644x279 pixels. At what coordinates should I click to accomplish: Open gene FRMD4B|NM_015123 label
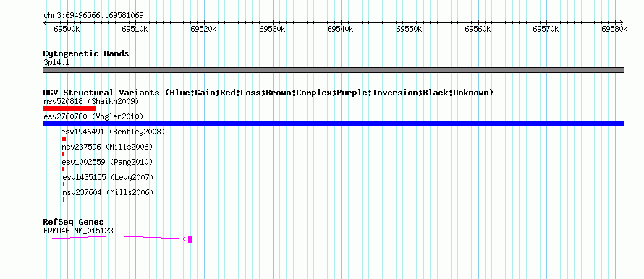click(78, 231)
